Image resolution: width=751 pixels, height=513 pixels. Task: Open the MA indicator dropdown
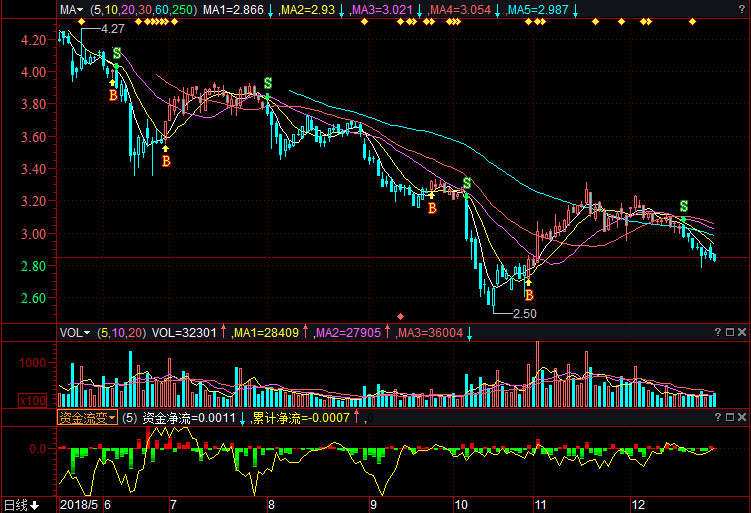[72, 10]
